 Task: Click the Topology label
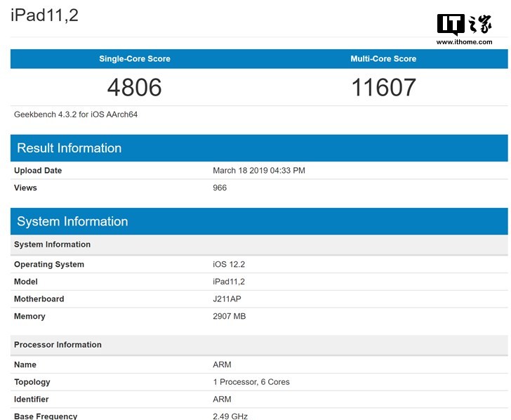point(32,382)
